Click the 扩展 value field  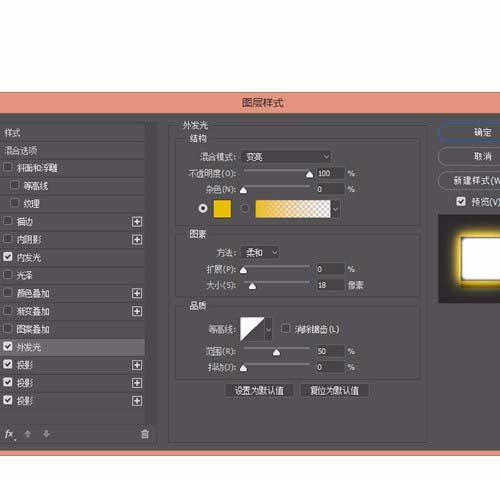(x=330, y=269)
